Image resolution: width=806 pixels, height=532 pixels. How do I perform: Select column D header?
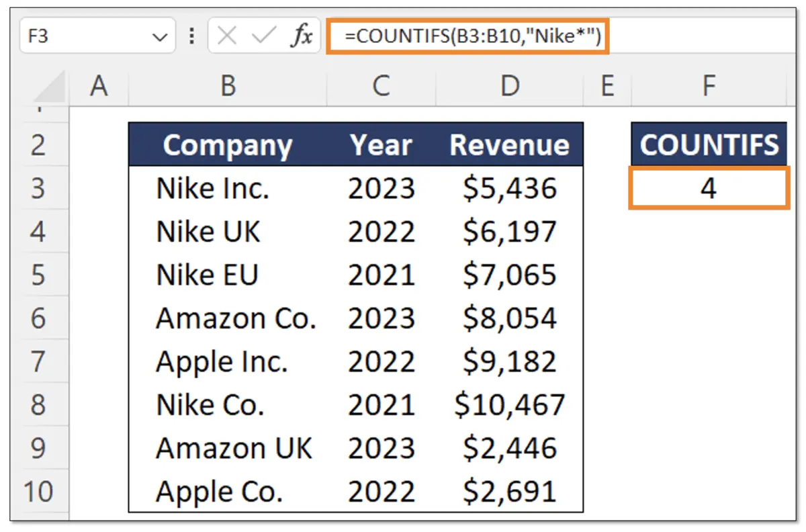510,86
